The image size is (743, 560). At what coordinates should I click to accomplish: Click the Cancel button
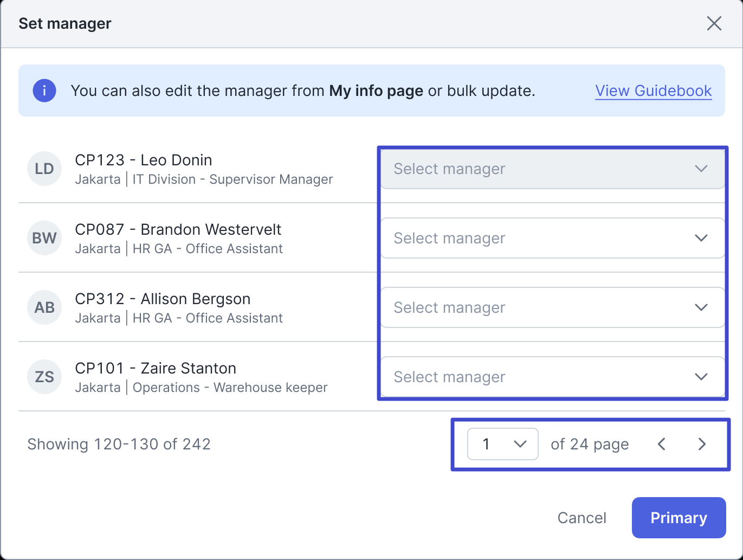tap(582, 518)
